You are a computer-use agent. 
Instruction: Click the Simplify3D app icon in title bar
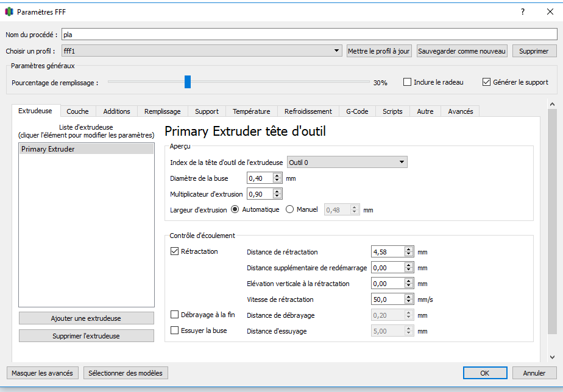tap(9, 12)
